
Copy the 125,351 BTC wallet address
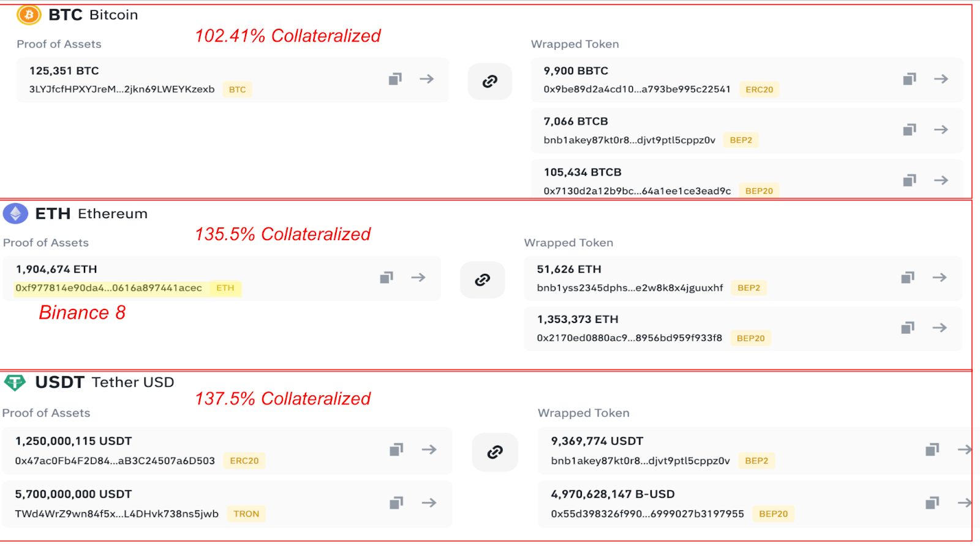(395, 78)
